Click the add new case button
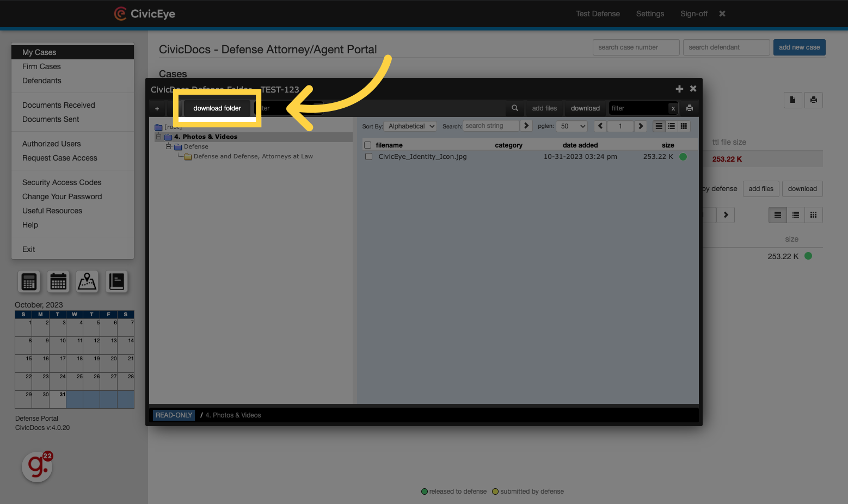Viewport: 848px width, 504px height. pyautogui.click(x=799, y=47)
